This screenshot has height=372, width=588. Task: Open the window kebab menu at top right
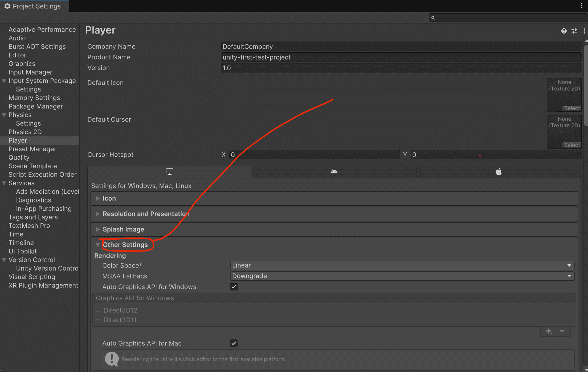click(581, 6)
